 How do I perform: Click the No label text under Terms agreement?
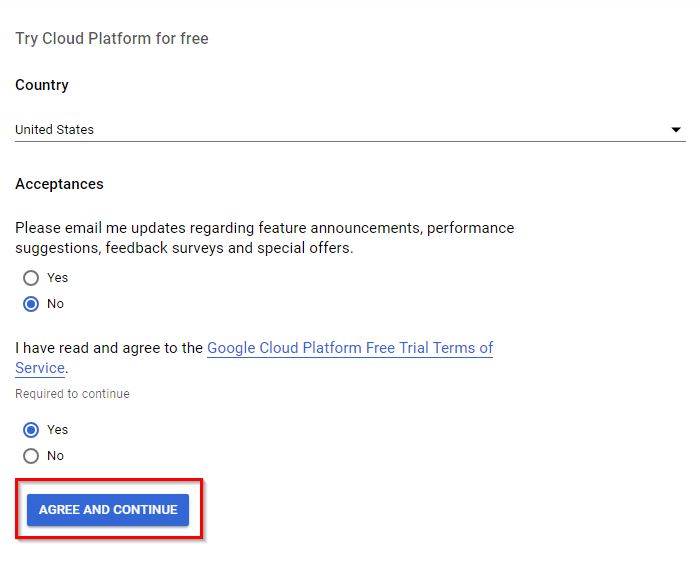(x=55, y=456)
